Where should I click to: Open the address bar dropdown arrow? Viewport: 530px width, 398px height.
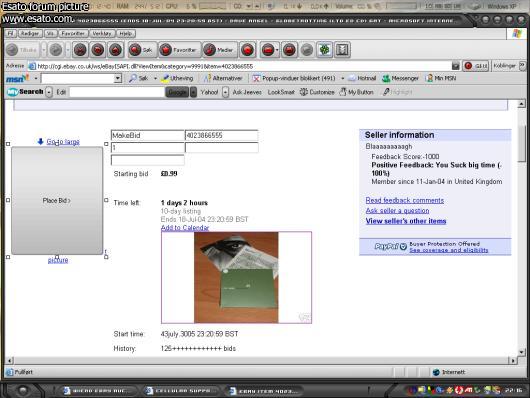pyautogui.click(x=455, y=66)
